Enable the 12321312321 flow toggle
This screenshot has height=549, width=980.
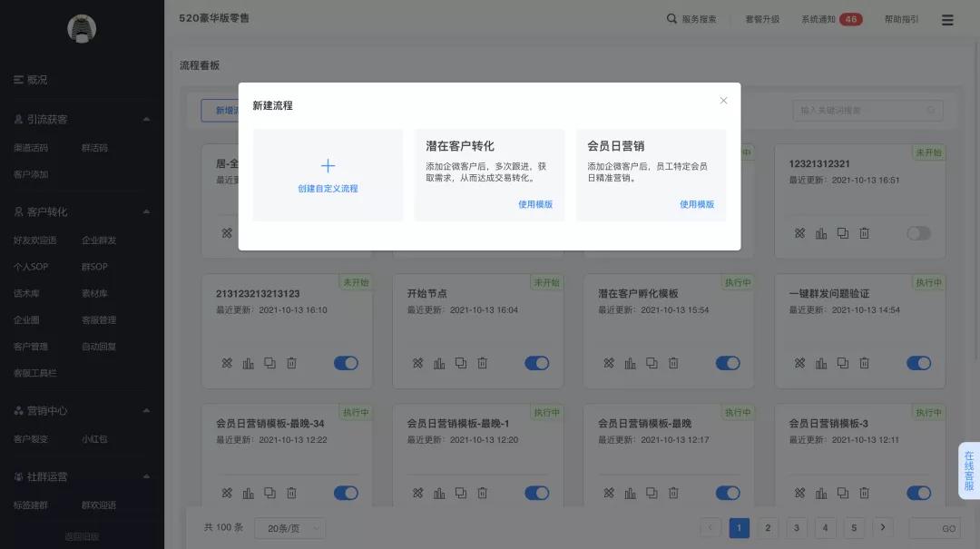(918, 233)
